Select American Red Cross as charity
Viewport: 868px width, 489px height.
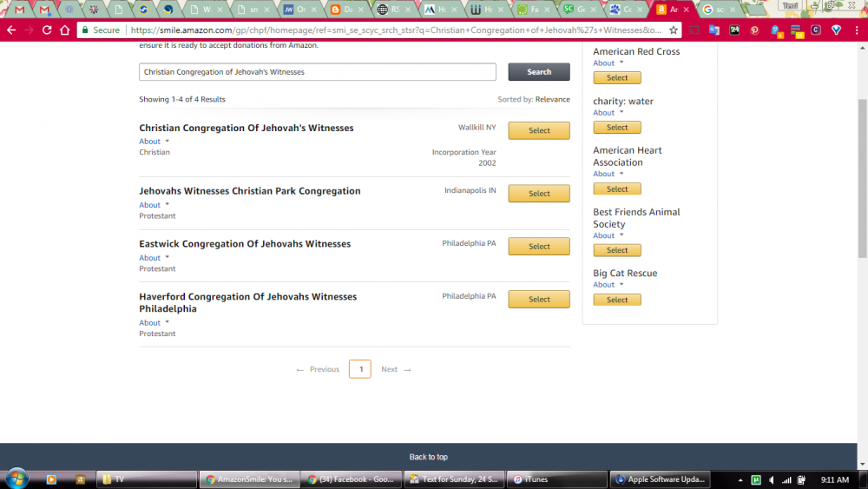coord(617,78)
